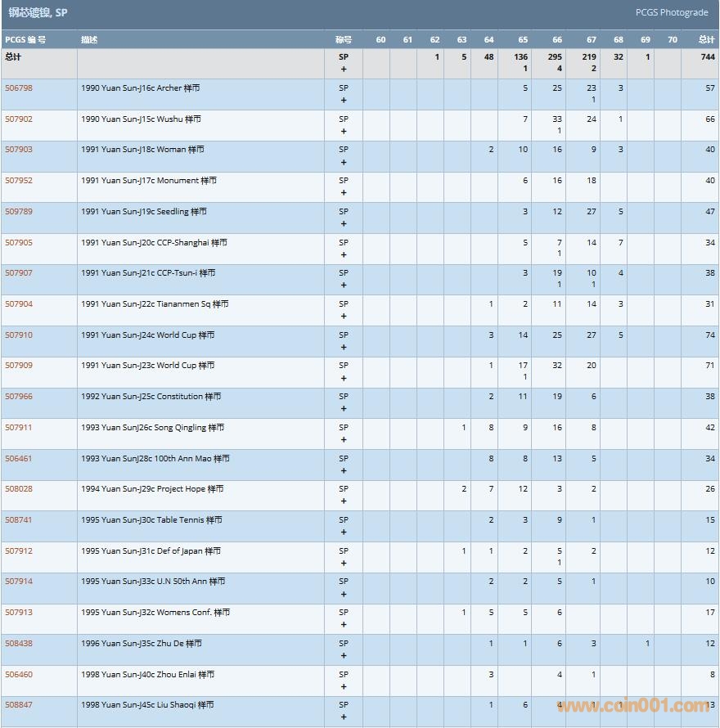720x728 pixels.
Task: Open the 508741 Table Tennis entry
Action: 19,520
